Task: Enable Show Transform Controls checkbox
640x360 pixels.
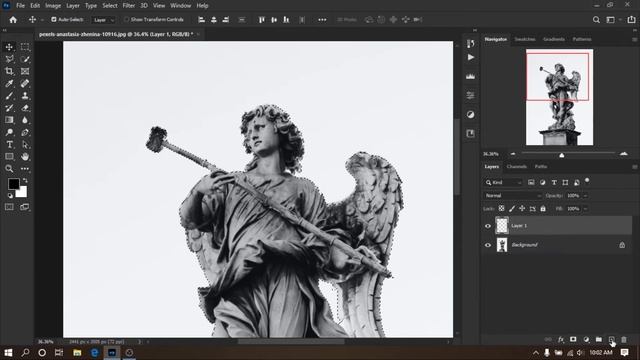Action: (x=126, y=19)
